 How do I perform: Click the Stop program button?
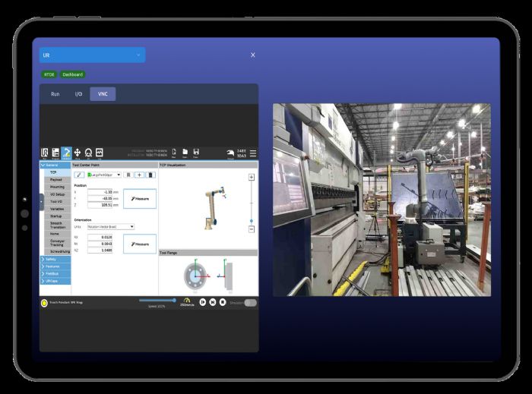(223, 302)
